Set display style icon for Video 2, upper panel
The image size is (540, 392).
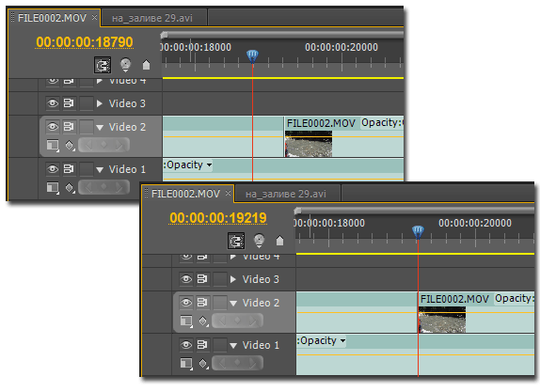click(53, 145)
